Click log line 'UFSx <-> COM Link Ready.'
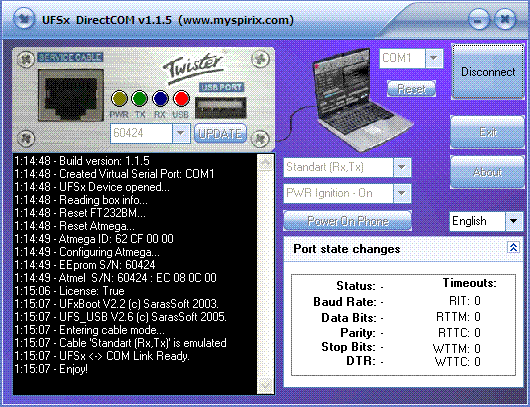The image size is (530, 407). [x=102, y=356]
